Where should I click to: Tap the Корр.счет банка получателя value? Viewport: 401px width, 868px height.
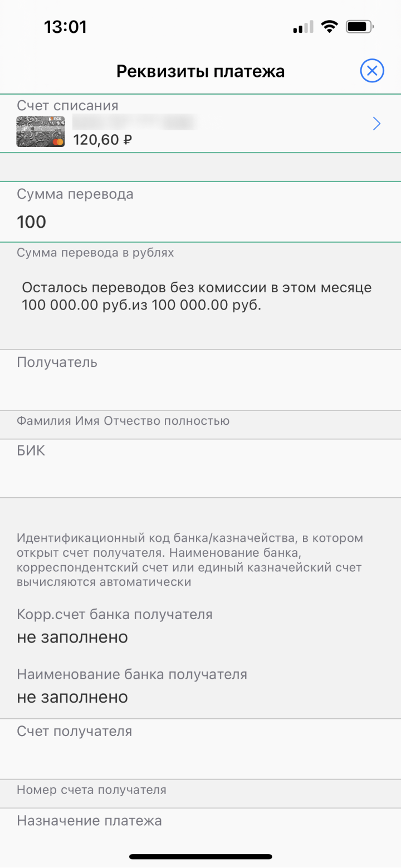pos(72,637)
